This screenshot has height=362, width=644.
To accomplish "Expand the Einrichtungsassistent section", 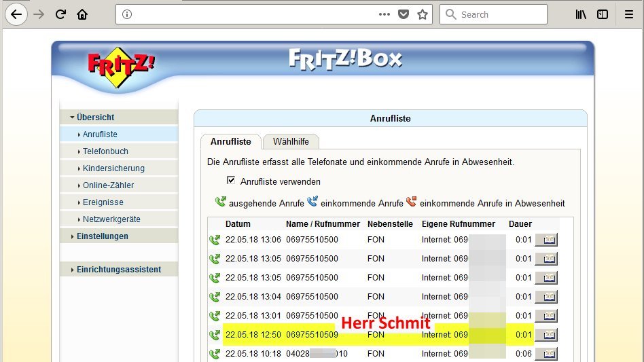I will click(119, 269).
